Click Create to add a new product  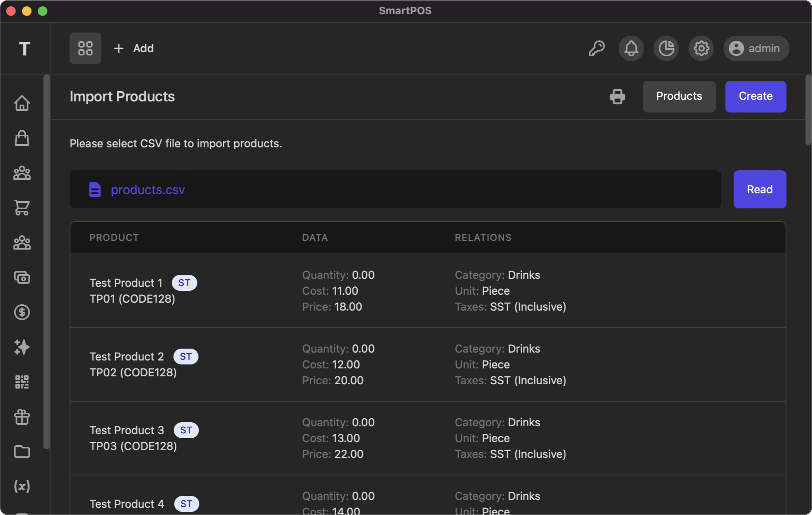(756, 96)
